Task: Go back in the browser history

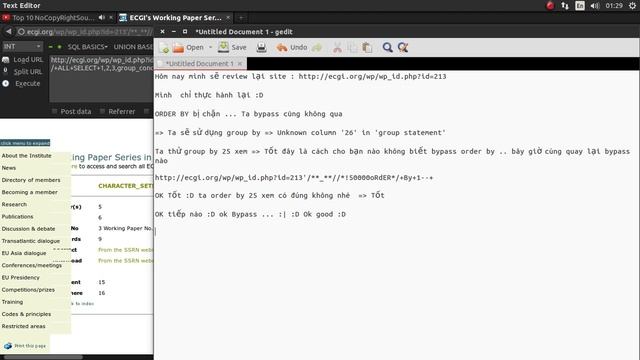Action: (8, 31)
